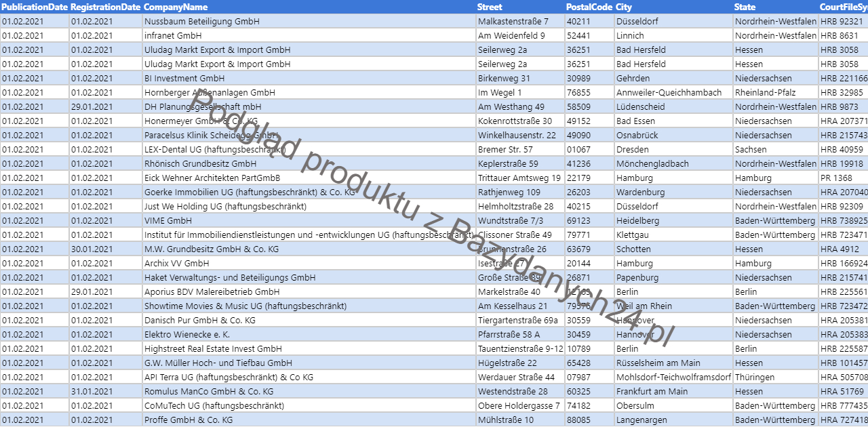Click registration date 31.01.2021
The width and height of the screenshot is (868, 427).
click(x=105, y=391)
